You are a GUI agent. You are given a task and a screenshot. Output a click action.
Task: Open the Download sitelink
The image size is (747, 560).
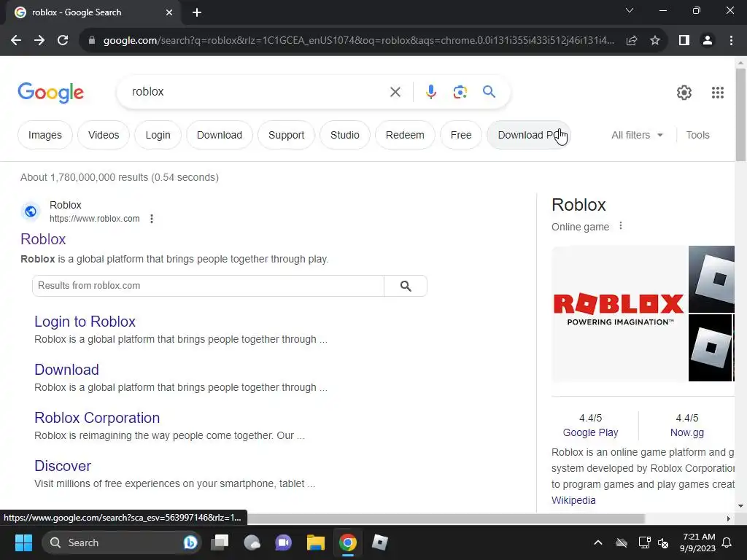[66, 370]
